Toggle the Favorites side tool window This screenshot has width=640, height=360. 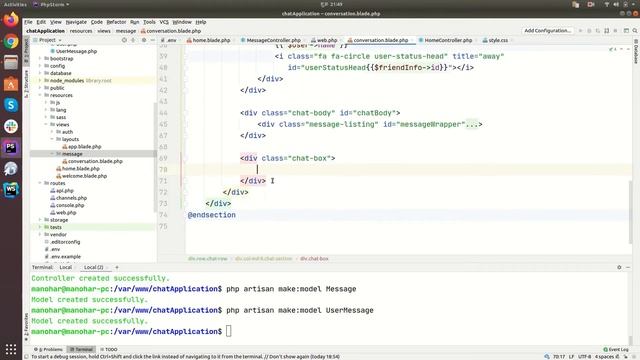click(x=27, y=327)
